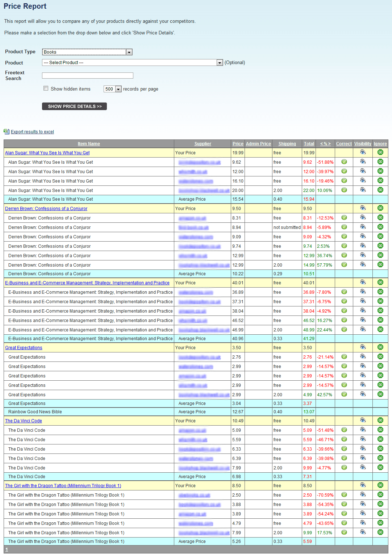Screen dimensions: 392x556
Task: Click inside the Freetext Search field
Action: point(87,75)
